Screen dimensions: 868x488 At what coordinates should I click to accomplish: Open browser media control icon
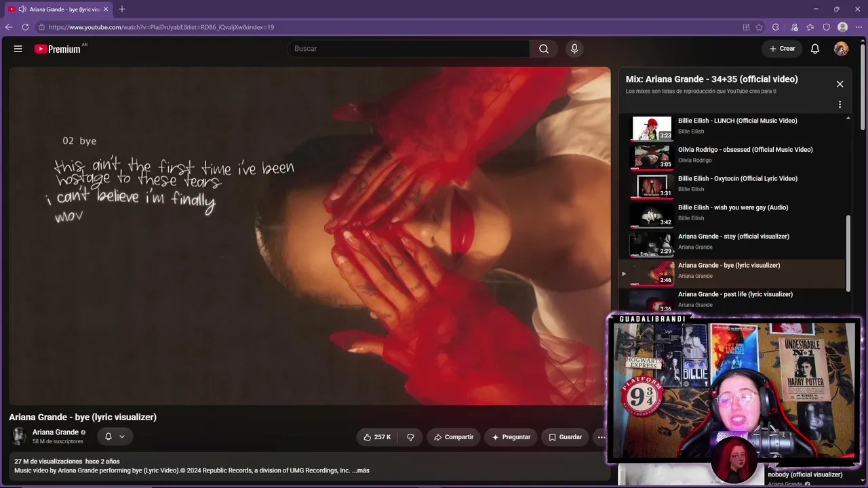coord(794,27)
